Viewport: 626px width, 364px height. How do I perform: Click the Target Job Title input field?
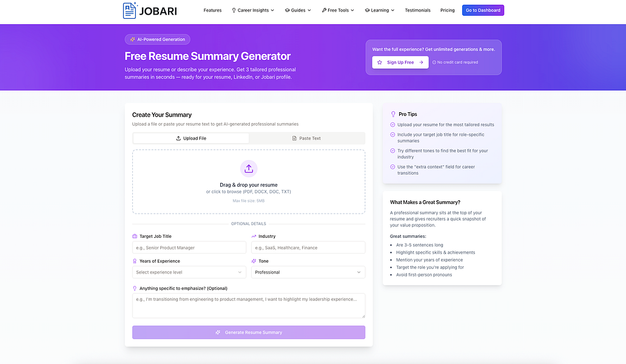pyautogui.click(x=189, y=248)
